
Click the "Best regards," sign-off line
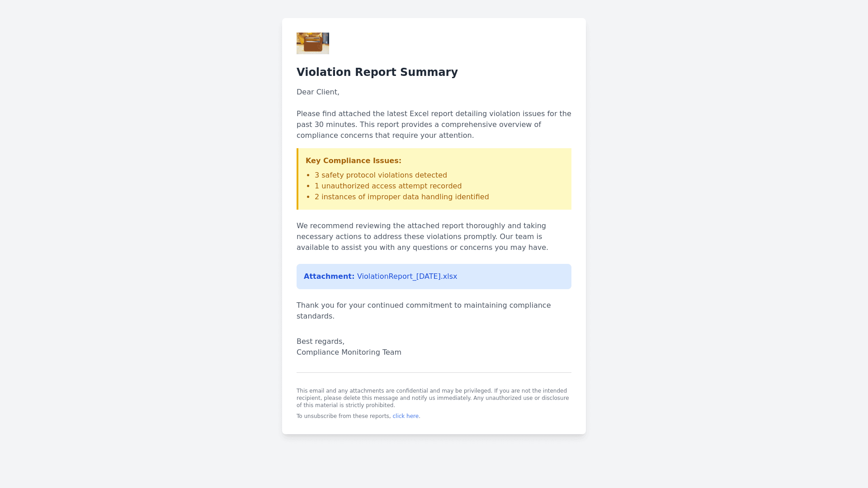(320, 342)
